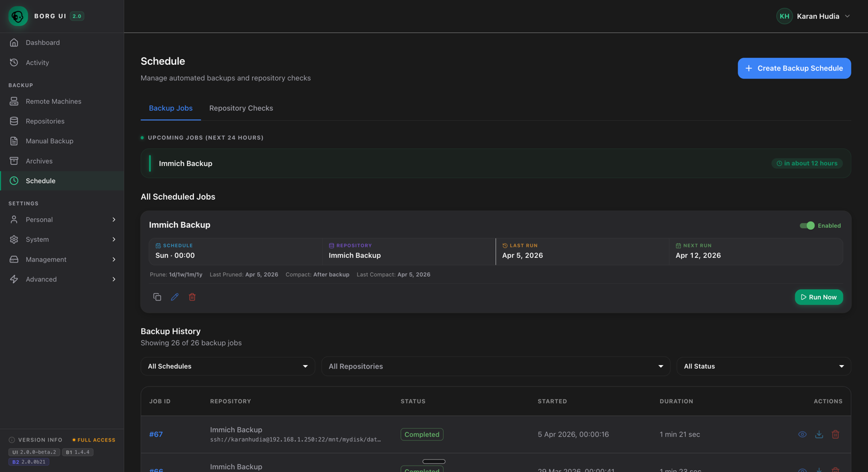Click the Repositories database icon
This screenshot has width=868, height=472.
(x=14, y=121)
